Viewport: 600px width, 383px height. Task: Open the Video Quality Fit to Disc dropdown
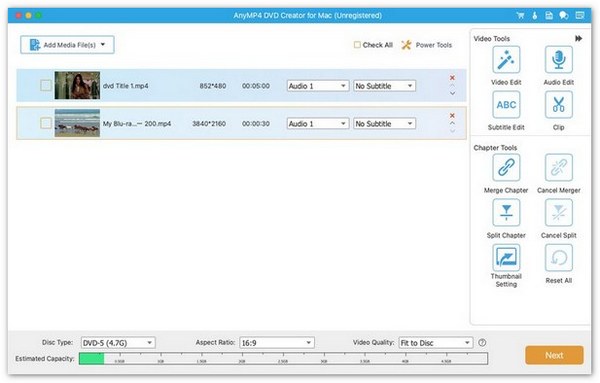[x=435, y=343]
